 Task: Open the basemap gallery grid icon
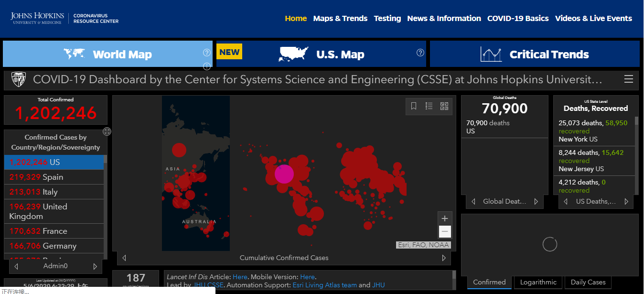444,106
